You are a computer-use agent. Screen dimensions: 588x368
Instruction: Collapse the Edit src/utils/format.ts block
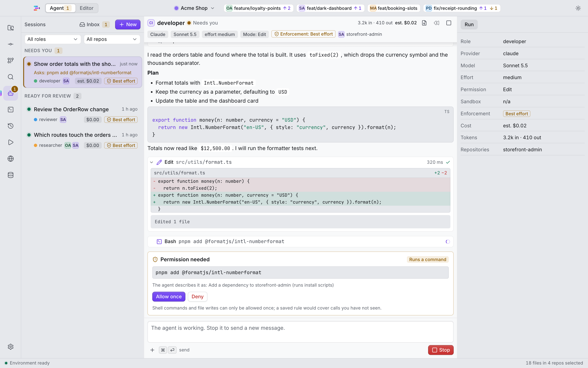[x=152, y=162]
